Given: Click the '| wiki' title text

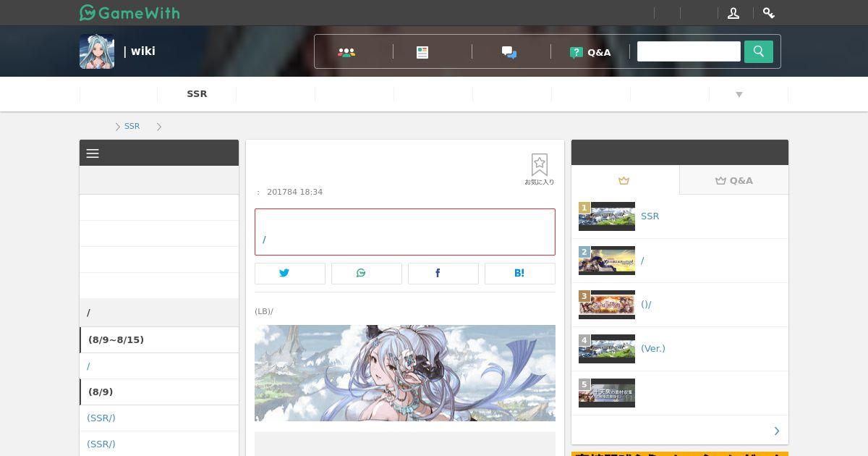Looking at the screenshot, I should 140,51.
